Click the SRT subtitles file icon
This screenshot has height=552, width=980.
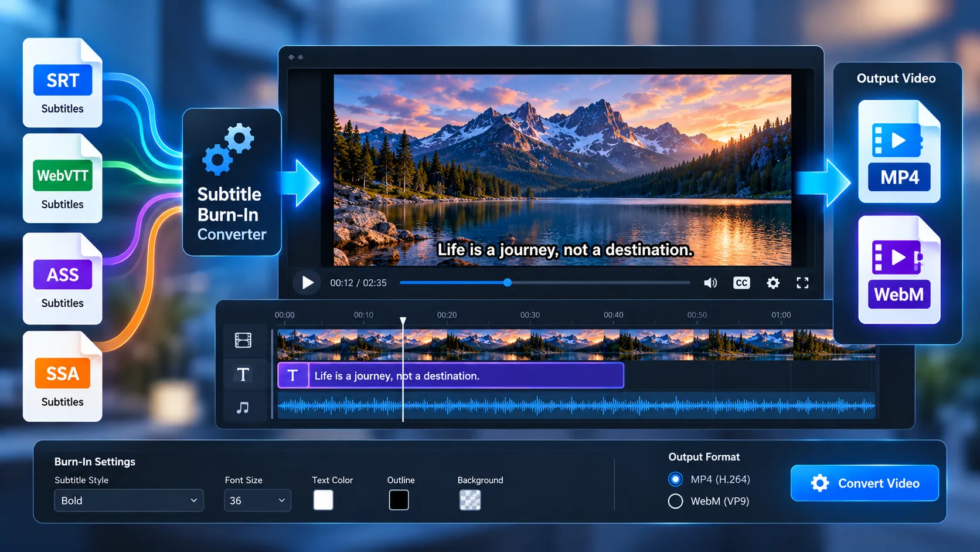(x=63, y=83)
